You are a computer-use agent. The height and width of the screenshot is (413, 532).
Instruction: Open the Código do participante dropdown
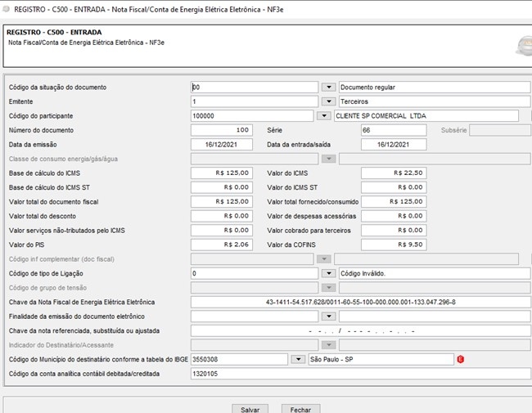click(x=324, y=116)
